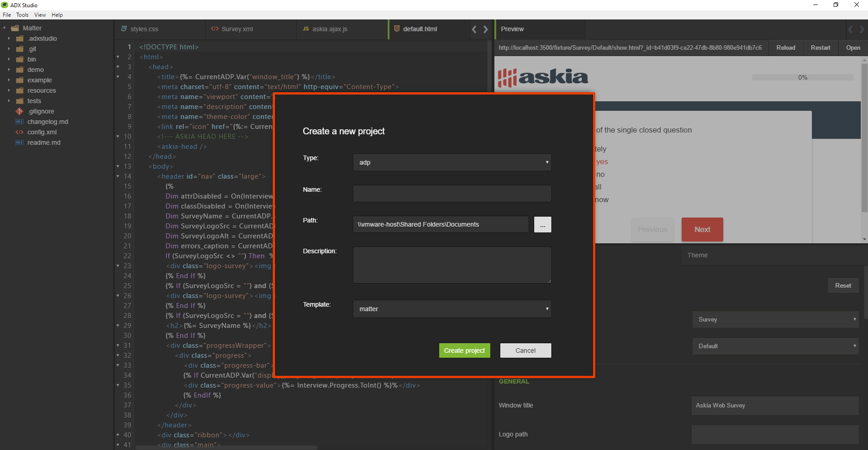Open the Template dropdown showing matter
The image size is (868, 450).
pos(452,309)
